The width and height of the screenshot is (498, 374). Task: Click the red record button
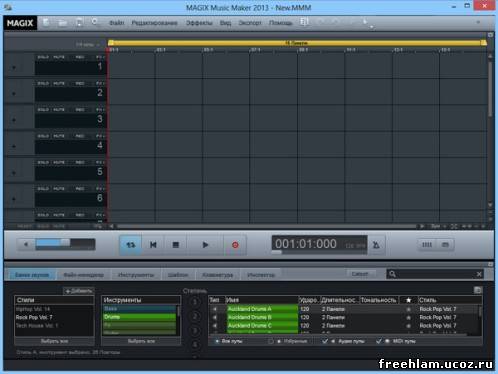235,245
